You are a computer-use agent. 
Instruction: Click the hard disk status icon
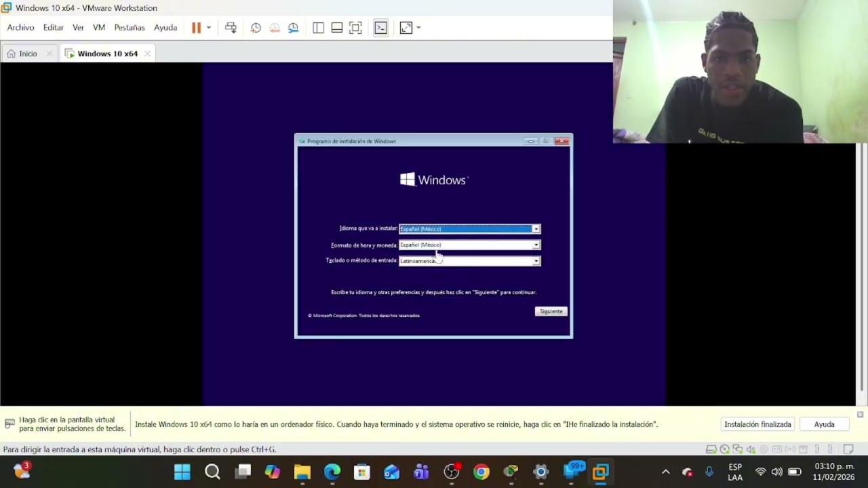tap(711, 449)
